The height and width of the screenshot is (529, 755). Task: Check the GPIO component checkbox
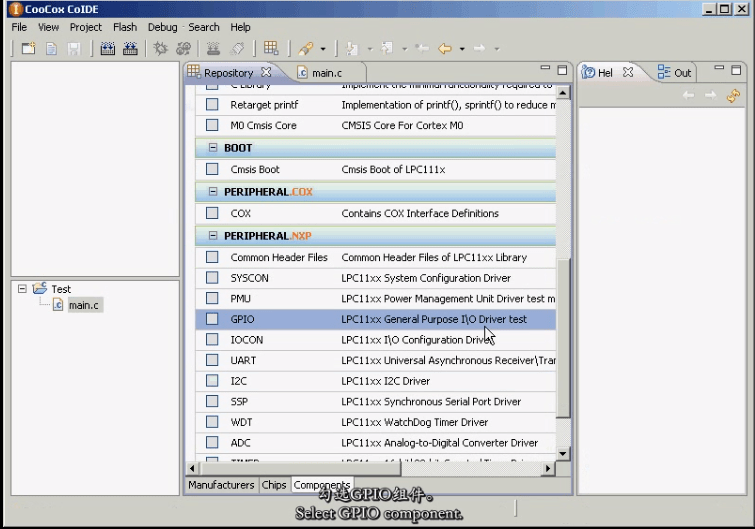212,319
